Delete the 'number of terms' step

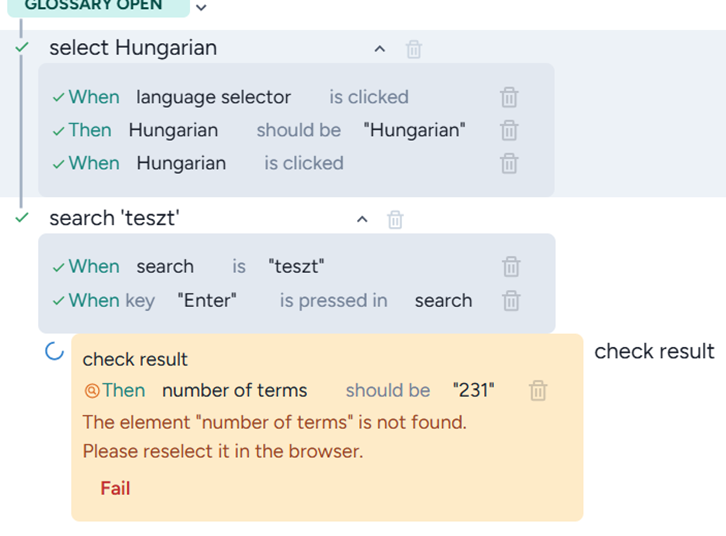tap(538, 391)
